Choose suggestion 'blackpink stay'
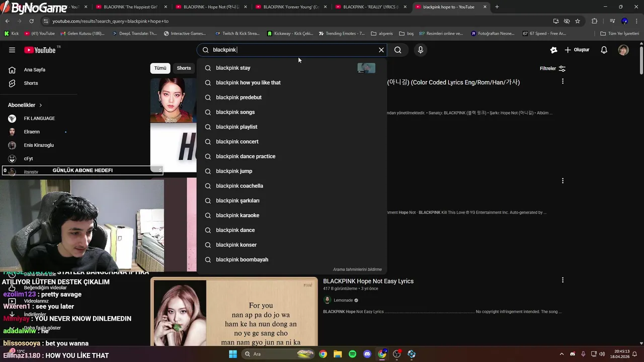The height and width of the screenshot is (362, 644). [x=292, y=68]
